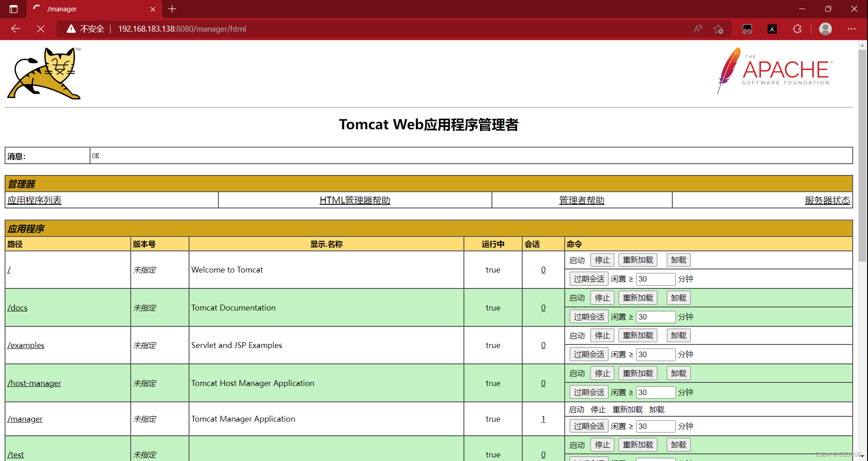Screen dimensions: 868x461
Task: Click idle minutes field for root app
Action: coord(656,279)
